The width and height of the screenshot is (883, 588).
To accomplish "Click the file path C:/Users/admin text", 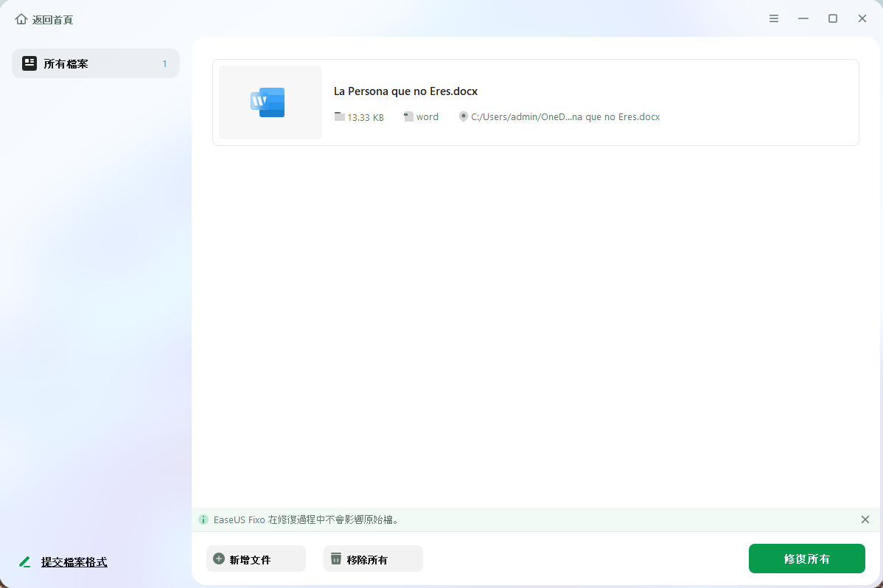I will pos(565,116).
